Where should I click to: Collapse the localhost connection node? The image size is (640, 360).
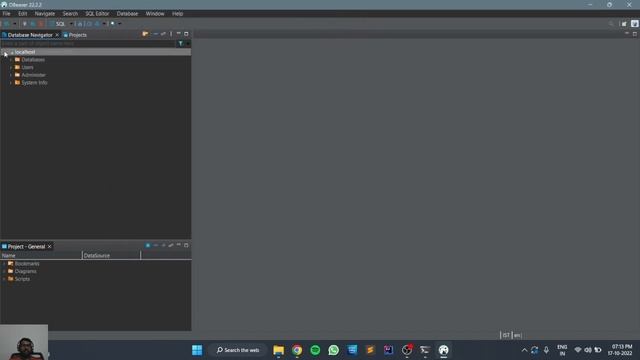(4, 52)
